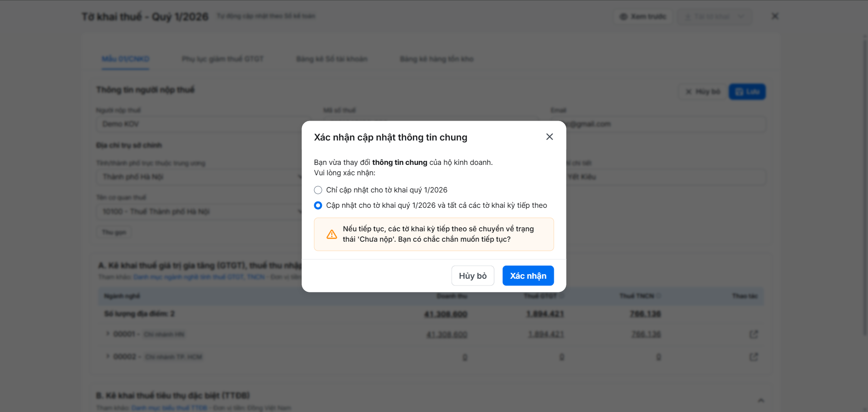Open the Bảng kê hàng tồn kho tab

437,59
